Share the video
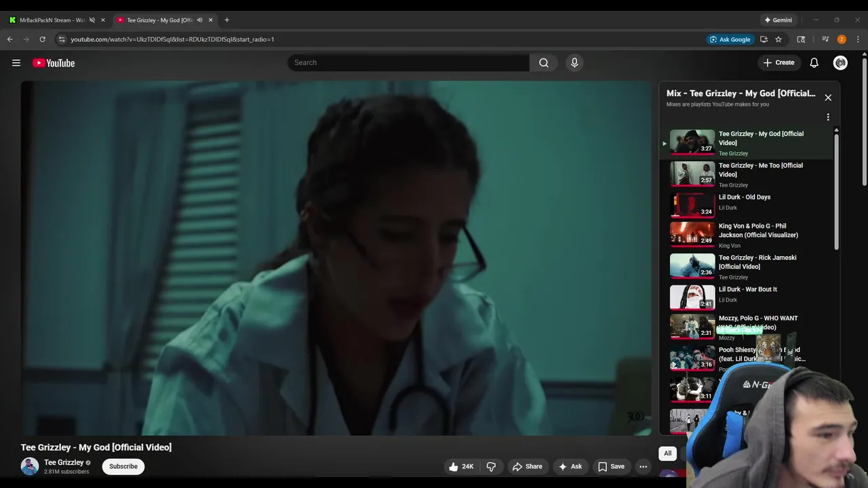 click(x=527, y=466)
